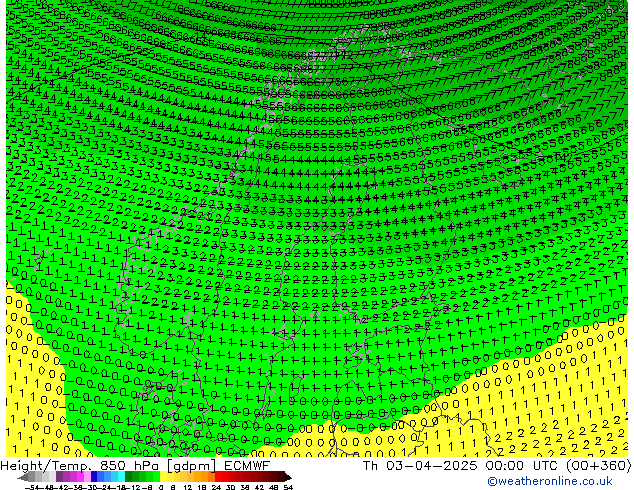This screenshot has height=490, width=634.
Task: Click the cyan swatch in the legend
Action: point(121,477)
